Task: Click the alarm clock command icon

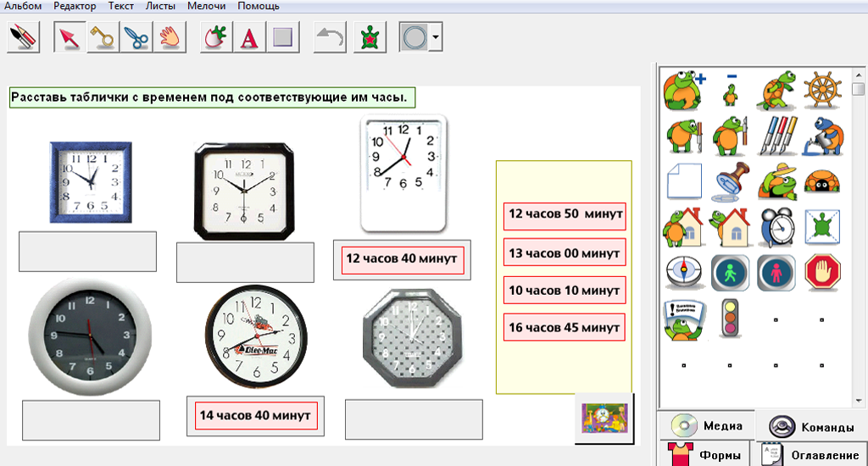Action: pyautogui.click(x=775, y=226)
